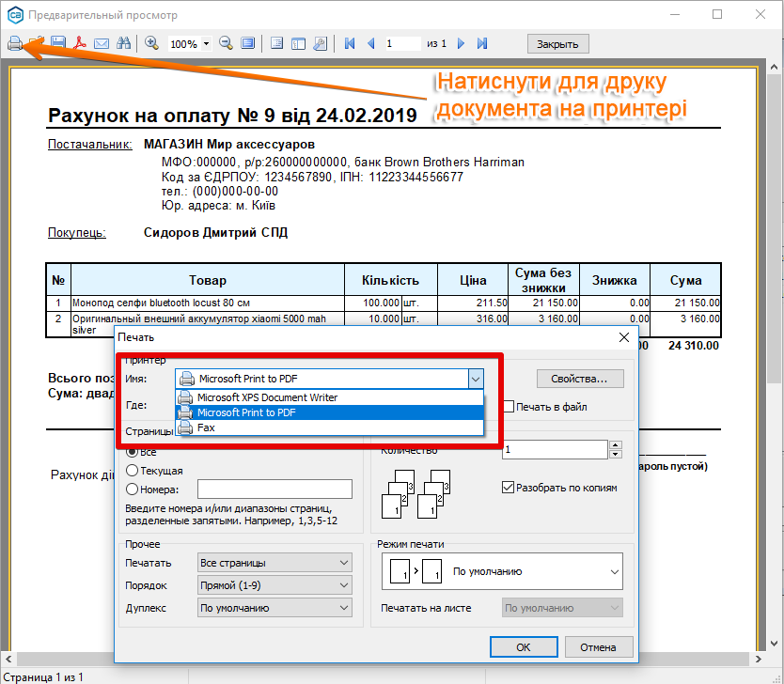Zoom out using the magnifier minus icon
Image resolution: width=784 pixels, height=684 pixels.
(x=226, y=43)
